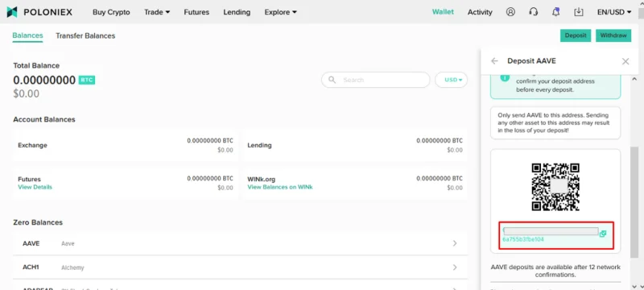Viewport: 644px width, 290px height.
Task: Click the $0.00 total balance value
Action: pyautogui.click(x=27, y=93)
